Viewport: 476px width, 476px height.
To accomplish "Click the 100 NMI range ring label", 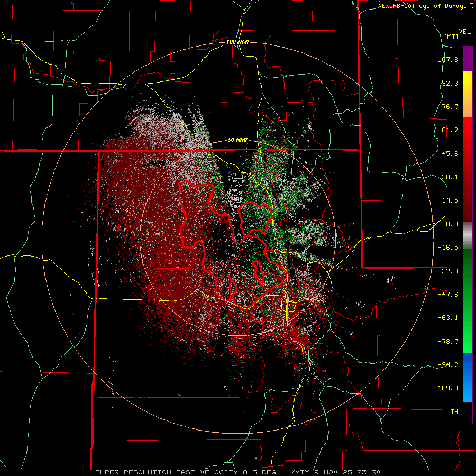I will point(237,42).
